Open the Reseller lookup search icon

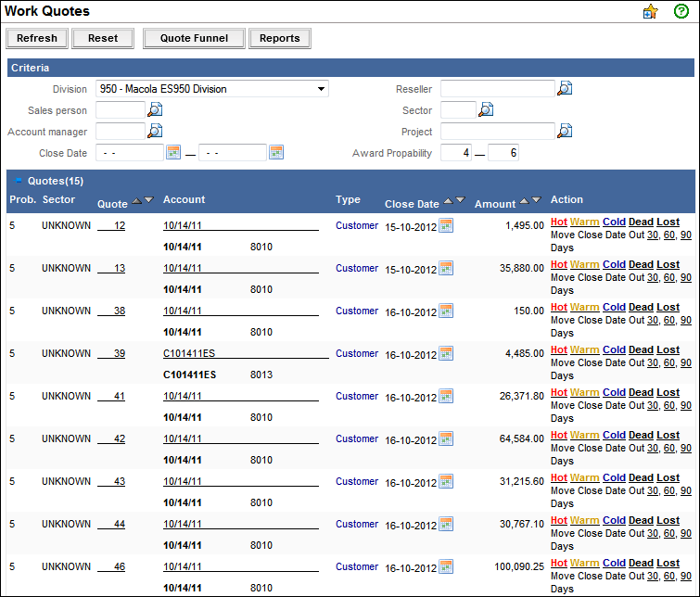pyautogui.click(x=564, y=89)
